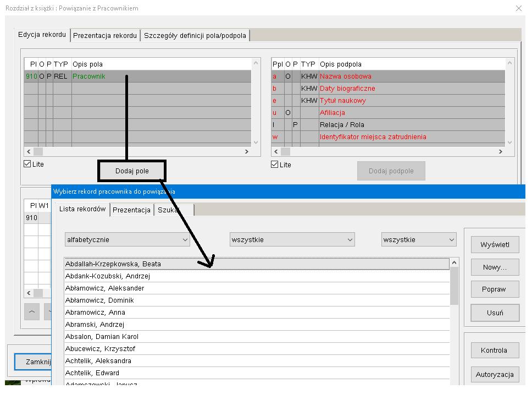
Task: Select Abdank-Kozubski, Andrzej record
Action: coord(257,276)
